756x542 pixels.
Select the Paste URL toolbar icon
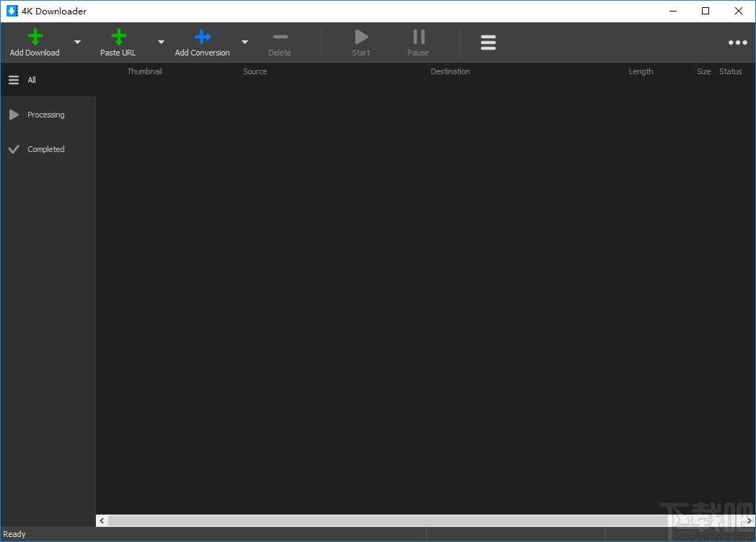118,36
